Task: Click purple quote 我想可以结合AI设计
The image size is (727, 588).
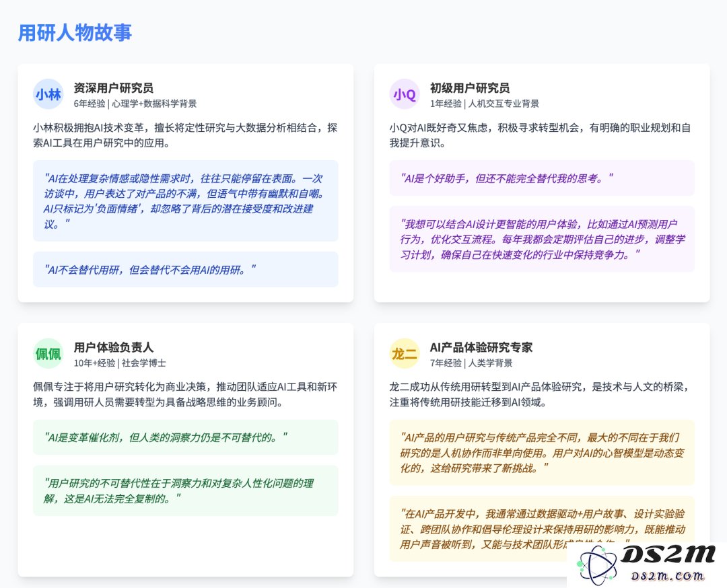Action: (541, 239)
